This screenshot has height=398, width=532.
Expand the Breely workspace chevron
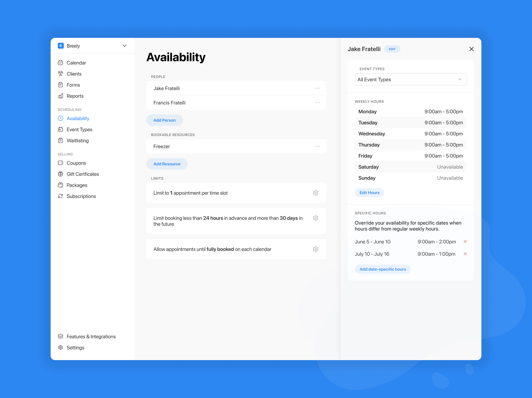(124, 45)
